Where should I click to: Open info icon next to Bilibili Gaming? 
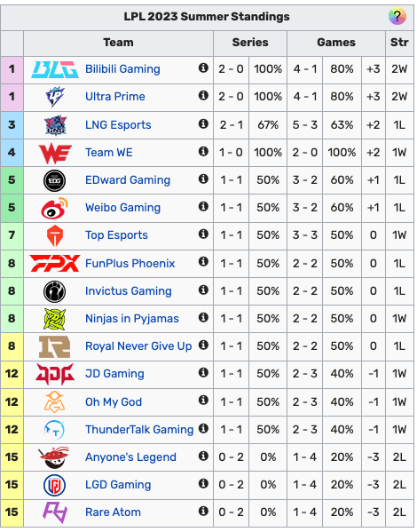(203, 67)
